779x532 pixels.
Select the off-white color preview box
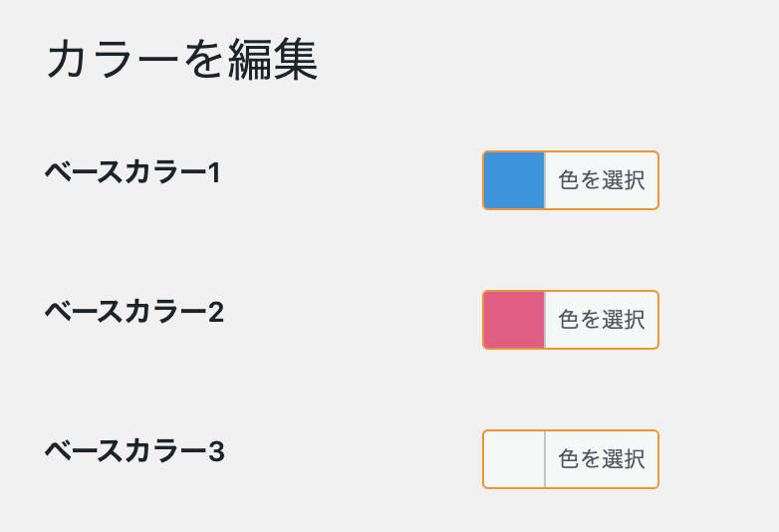(x=514, y=459)
